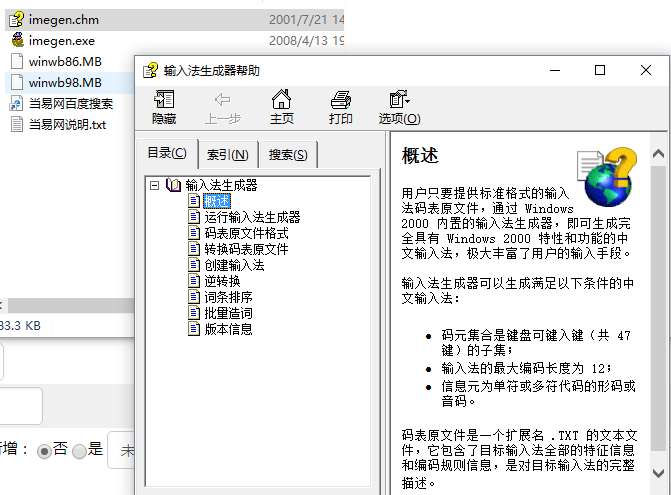Open the 选项(O) options toolbar menu
Viewport: 671px width, 495px height.
399,107
